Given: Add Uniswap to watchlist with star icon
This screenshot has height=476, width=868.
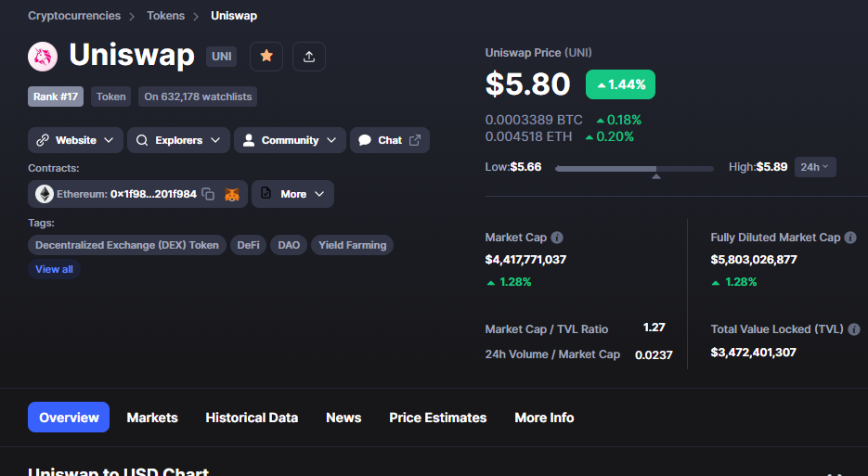Looking at the screenshot, I should pyautogui.click(x=266, y=56).
